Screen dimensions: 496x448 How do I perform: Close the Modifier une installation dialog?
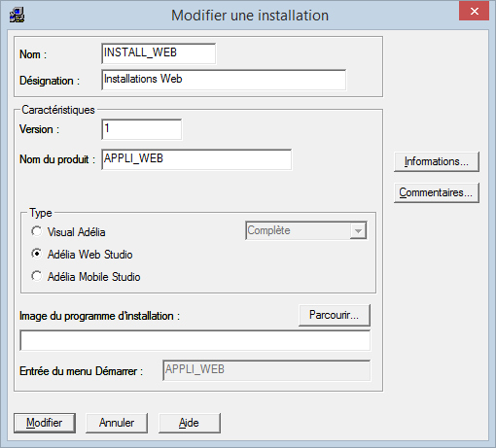(x=474, y=12)
